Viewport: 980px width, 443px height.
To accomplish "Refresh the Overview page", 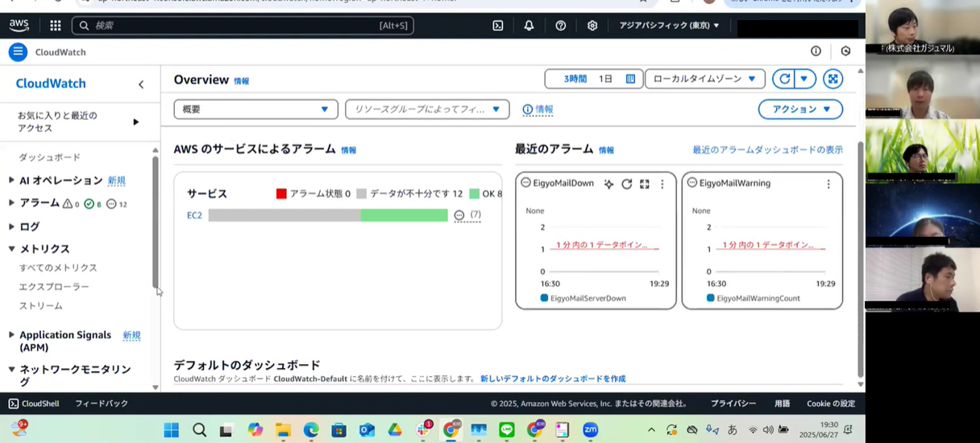I will pyautogui.click(x=784, y=79).
